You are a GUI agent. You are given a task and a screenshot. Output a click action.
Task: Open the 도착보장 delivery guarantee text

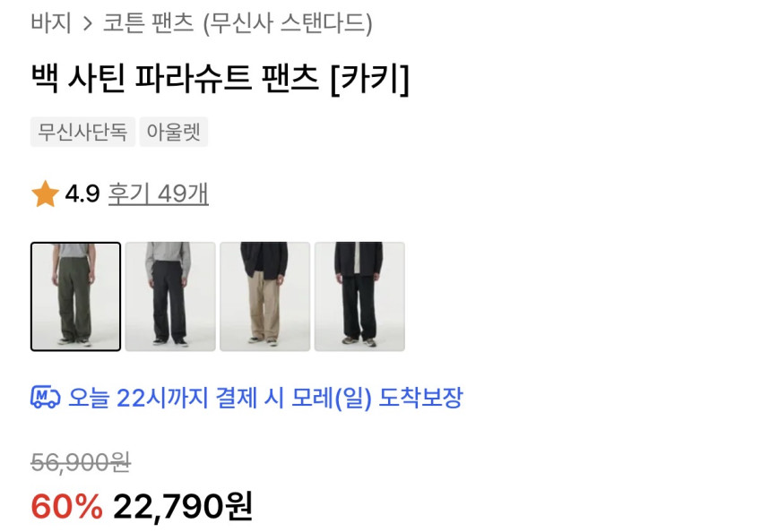tap(420, 398)
